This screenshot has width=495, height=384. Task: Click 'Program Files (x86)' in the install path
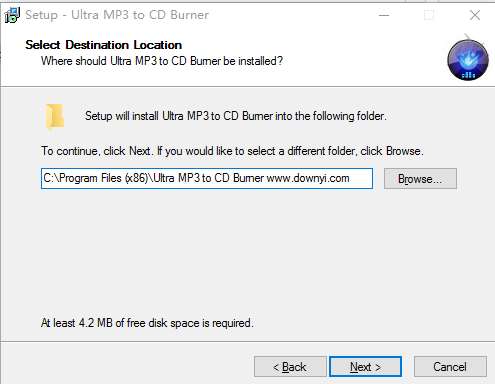pyautogui.click(x=104, y=178)
